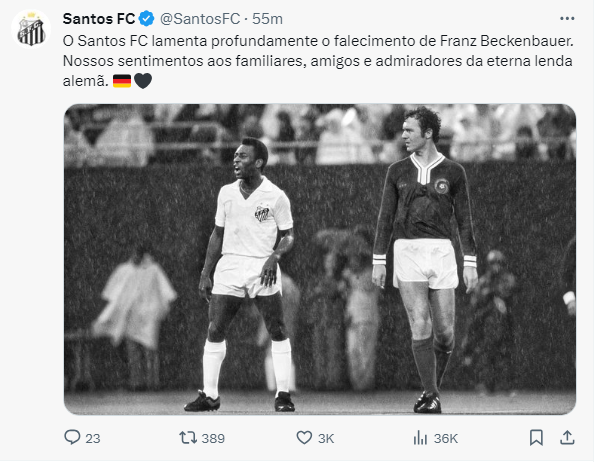Open the share post icon
This screenshot has width=614, height=462.
coord(567,438)
